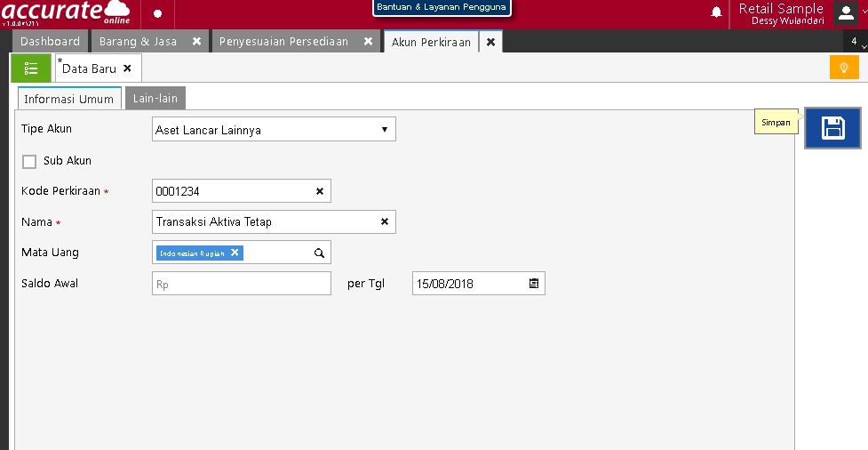Click the orange lightbulb tips icon

click(x=843, y=68)
